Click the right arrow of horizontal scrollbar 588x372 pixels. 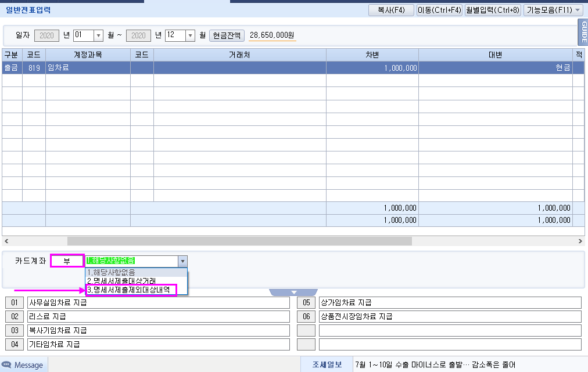click(580, 241)
